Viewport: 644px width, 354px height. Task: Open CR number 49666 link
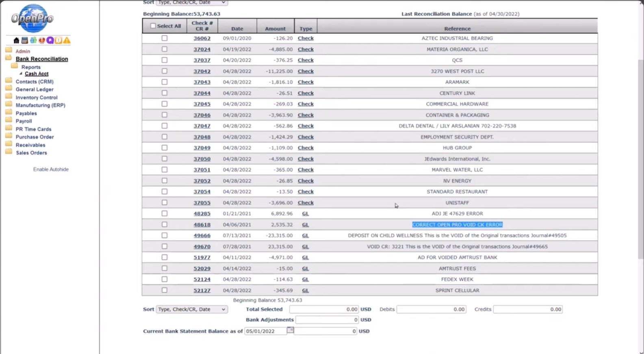pos(202,235)
